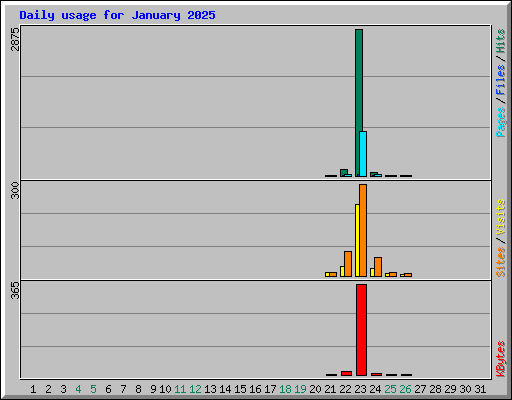
Task: Click the blue Files legend label
Action: [501, 79]
